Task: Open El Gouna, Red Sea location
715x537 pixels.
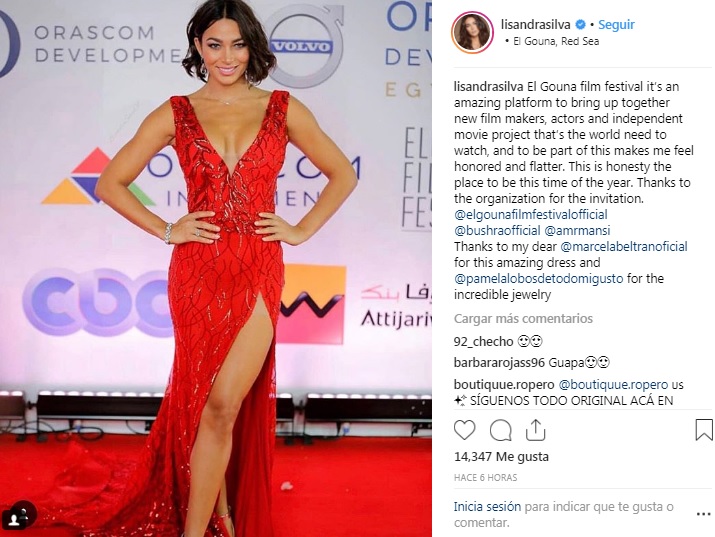Action: click(x=556, y=41)
